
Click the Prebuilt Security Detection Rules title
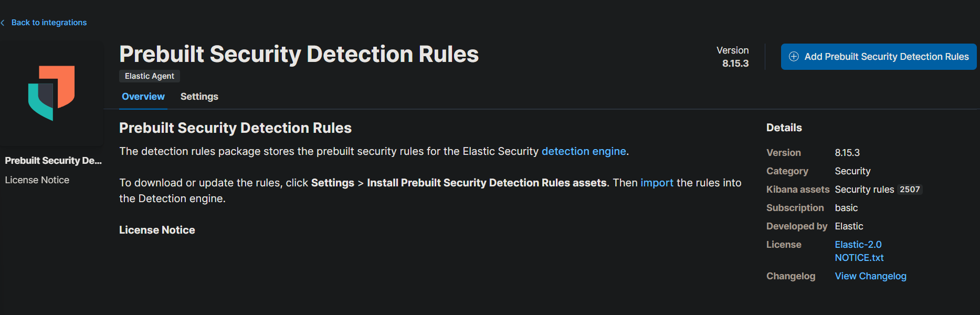(x=299, y=54)
